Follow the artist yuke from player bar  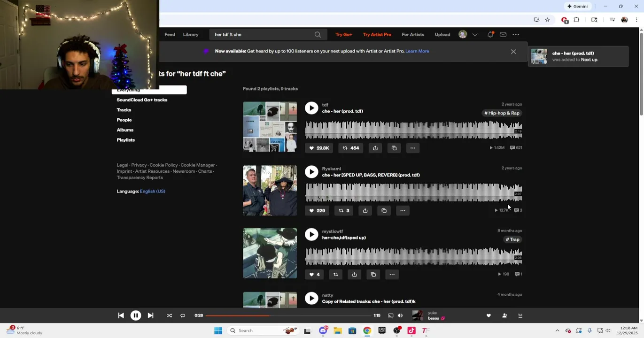504,315
